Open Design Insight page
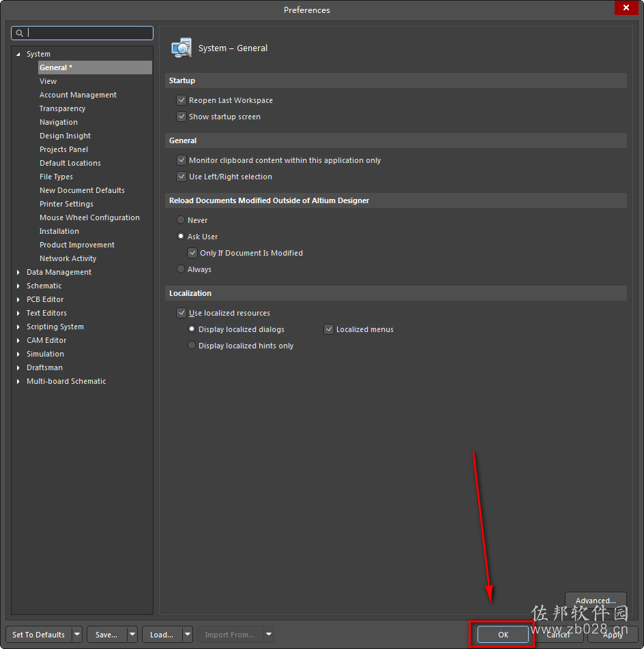Image resolution: width=644 pixels, height=649 pixels. pos(65,136)
